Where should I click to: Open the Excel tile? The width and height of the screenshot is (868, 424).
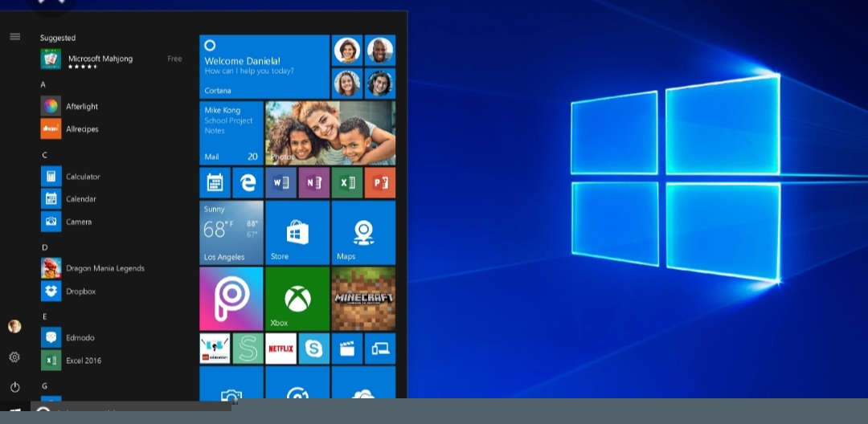347,182
